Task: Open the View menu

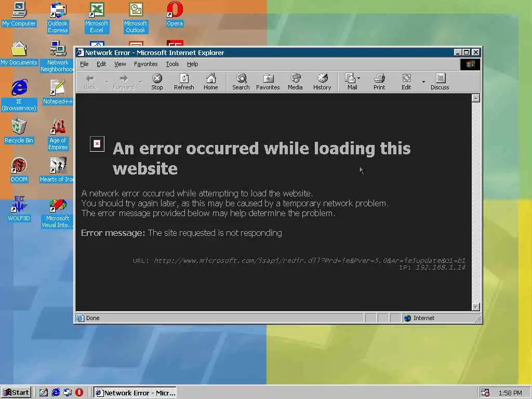Action: pyautogui.click(x=120, y=64)
